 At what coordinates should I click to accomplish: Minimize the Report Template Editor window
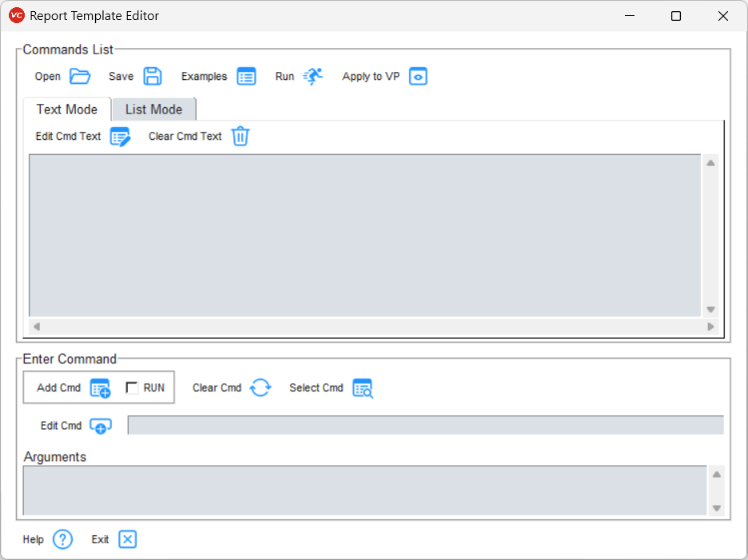630,16
